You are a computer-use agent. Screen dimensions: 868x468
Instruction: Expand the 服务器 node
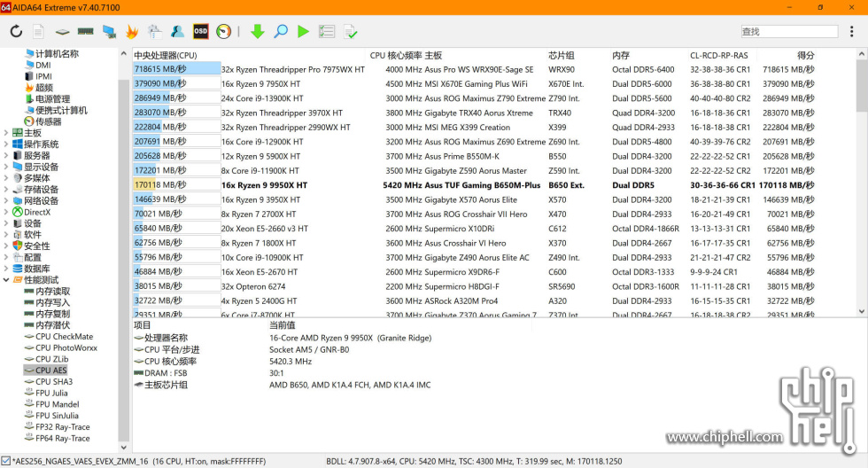pyautogui.click(x=6, y=156)
